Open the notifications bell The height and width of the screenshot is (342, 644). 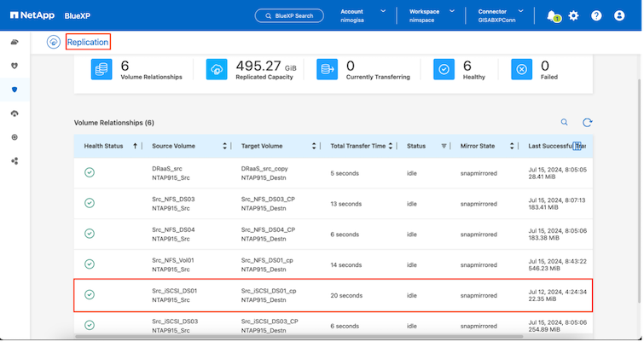click(552, 15)
